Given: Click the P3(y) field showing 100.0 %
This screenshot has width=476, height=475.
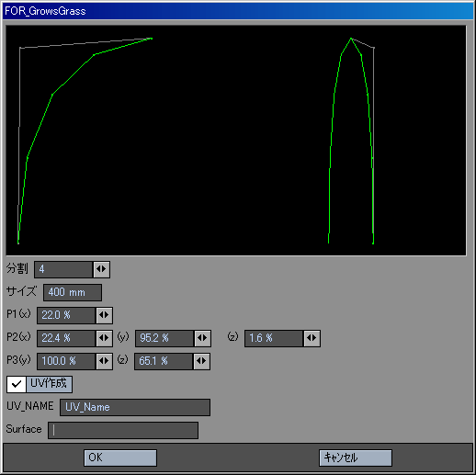Looking at the screenshot, I should (66, 361).
